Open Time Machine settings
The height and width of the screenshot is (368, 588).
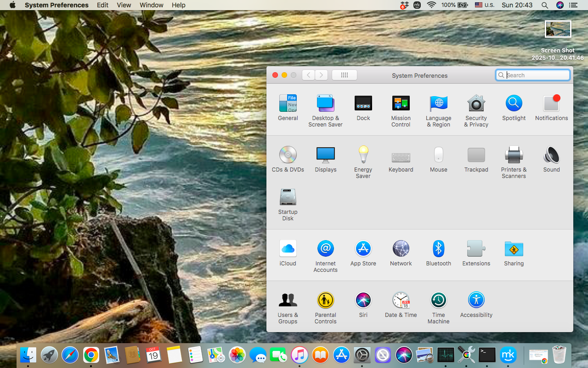[438, 300]
